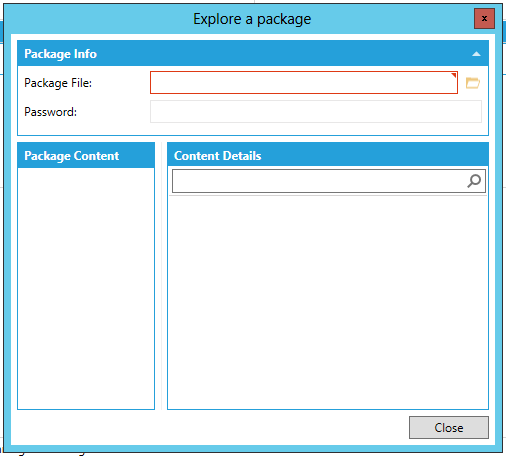Click the red validation corner on Package File

454,75
